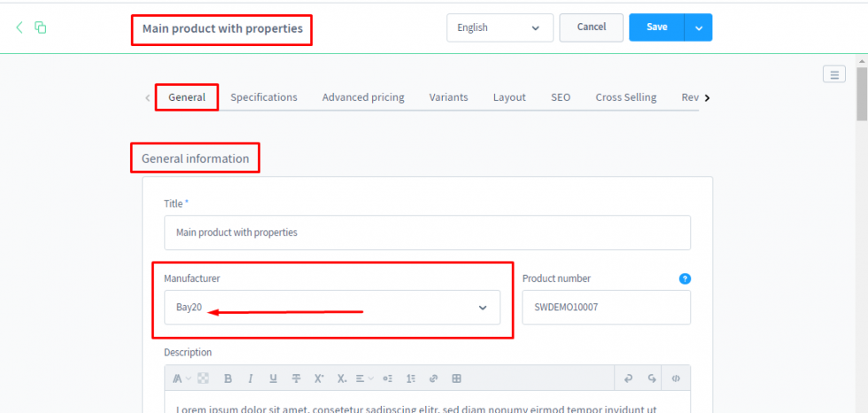Screen dimensions: 868x413
Task: Insert a table in description editor
Action: pyautogui.click(x=456, y=378)
